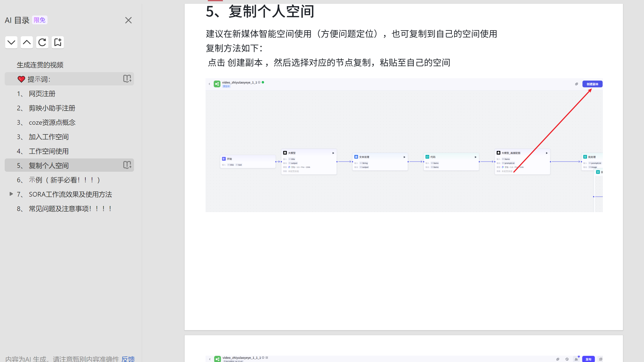Select outline item 剪映小助手注册

(x=52, y=108)
